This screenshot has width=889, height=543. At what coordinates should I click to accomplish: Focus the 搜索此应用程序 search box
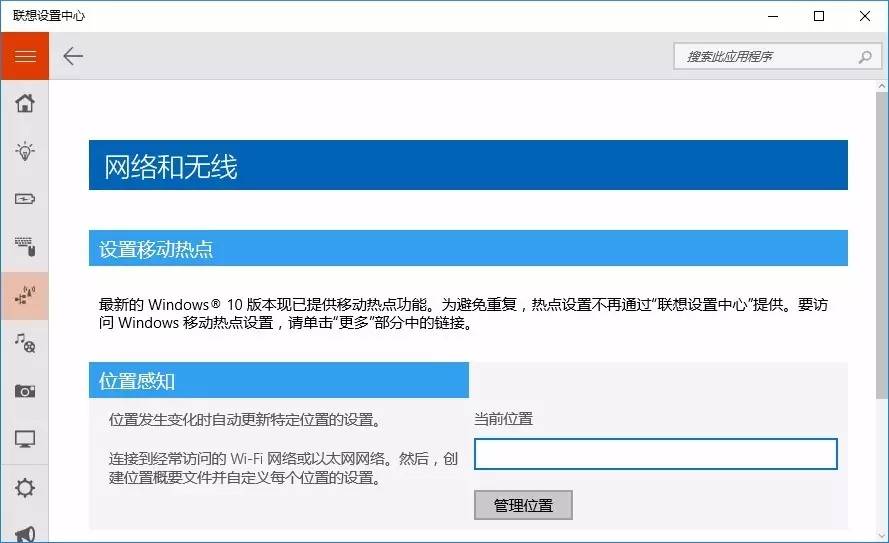tap(777, 56)
